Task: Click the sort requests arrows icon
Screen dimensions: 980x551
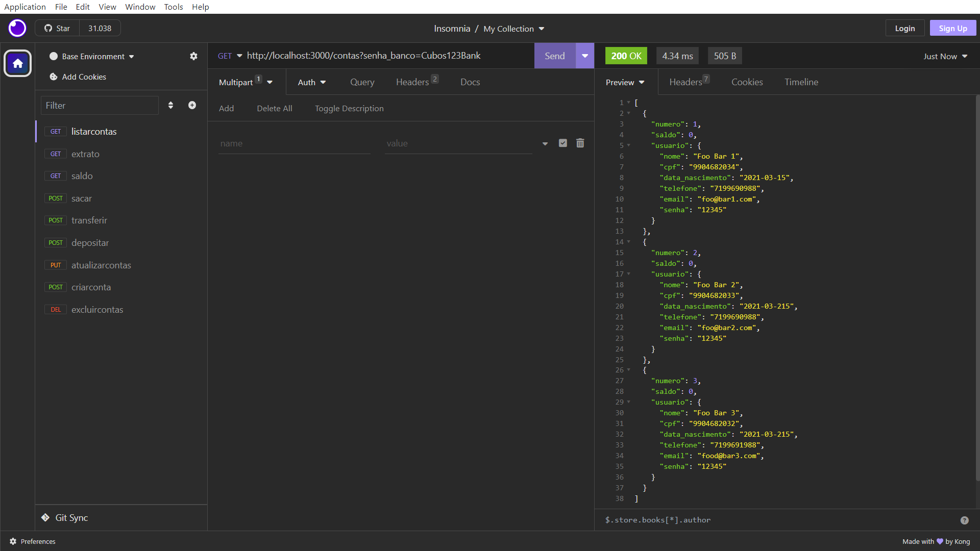Action: point(170,105)
